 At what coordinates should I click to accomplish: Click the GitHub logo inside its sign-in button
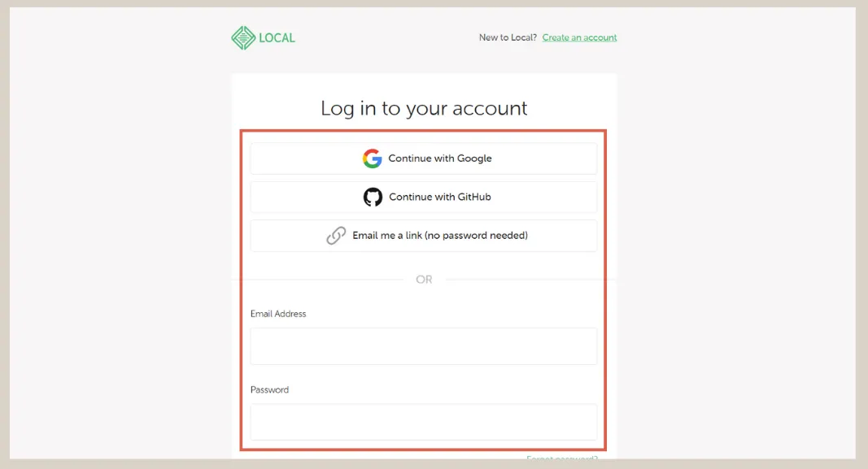[373, 197]
